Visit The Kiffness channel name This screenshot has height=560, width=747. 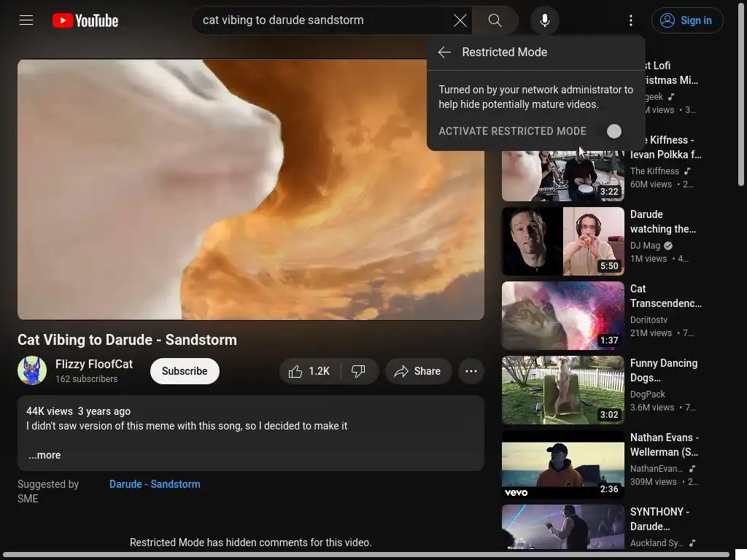(654, 171)
